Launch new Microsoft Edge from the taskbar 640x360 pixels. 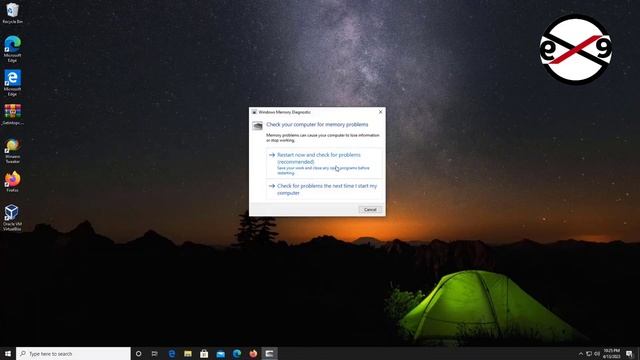(237, 353)
